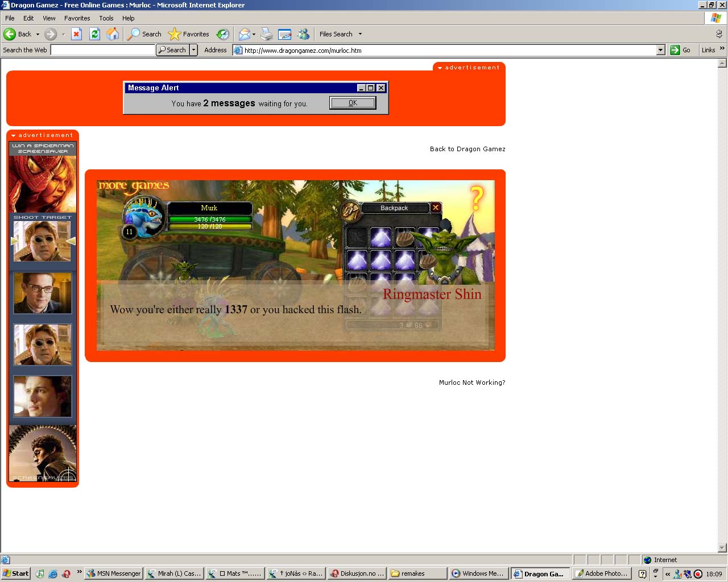
Task: Expand hidden system tray icons arrow
Action: pos(668,574)
